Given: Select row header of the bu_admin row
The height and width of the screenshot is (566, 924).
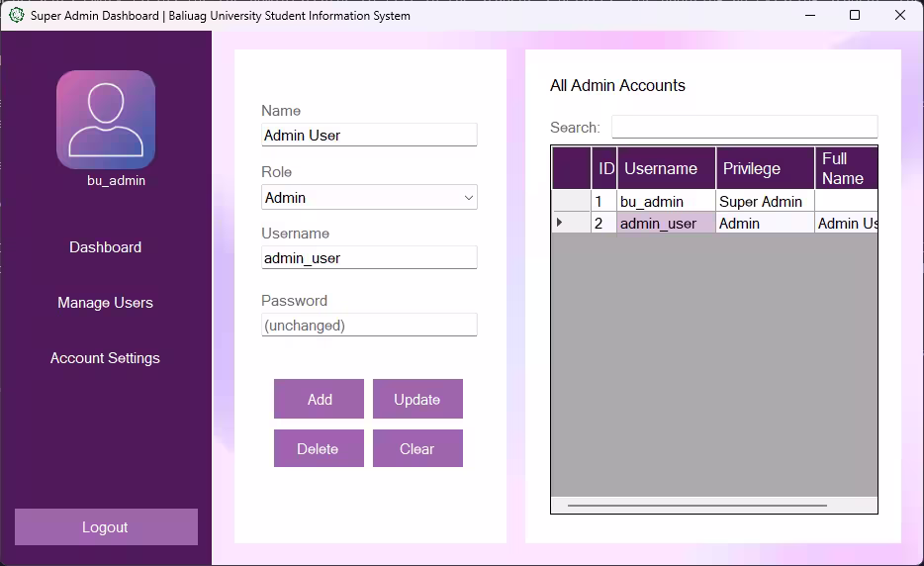Looking at the screenshot, I should pos(571,201).
